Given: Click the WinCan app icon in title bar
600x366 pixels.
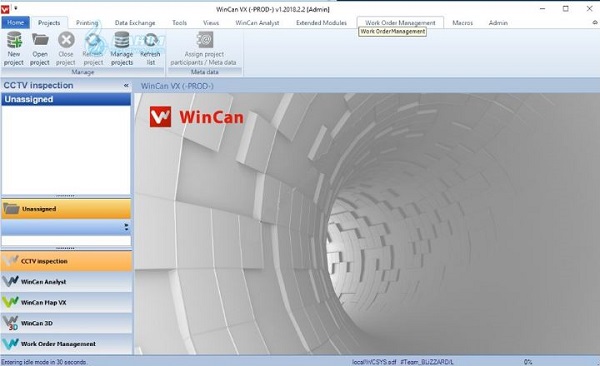Looking at the screenshot, I should tap(5, 9).
